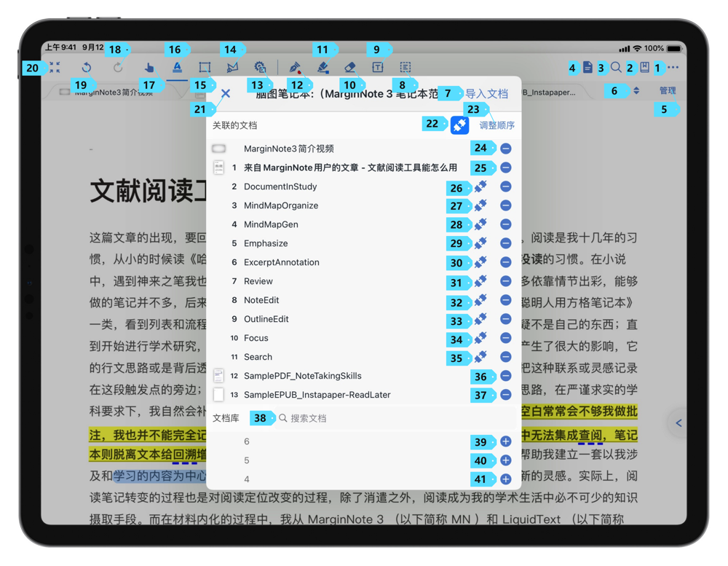Remove SamplePDF_NoteTakingSkills with its minus button
Viewport: 728px width, 566px height.
(x=506, y=376)
